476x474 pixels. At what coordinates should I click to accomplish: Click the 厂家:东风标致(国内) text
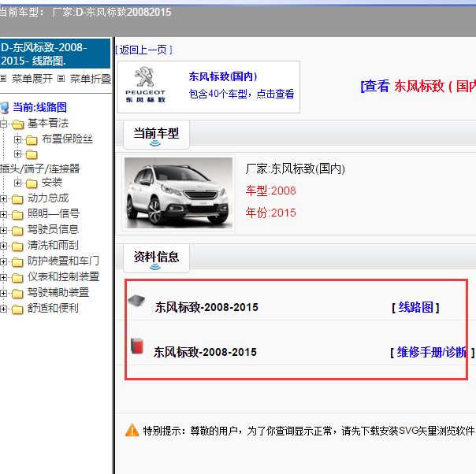click(296, 169)
